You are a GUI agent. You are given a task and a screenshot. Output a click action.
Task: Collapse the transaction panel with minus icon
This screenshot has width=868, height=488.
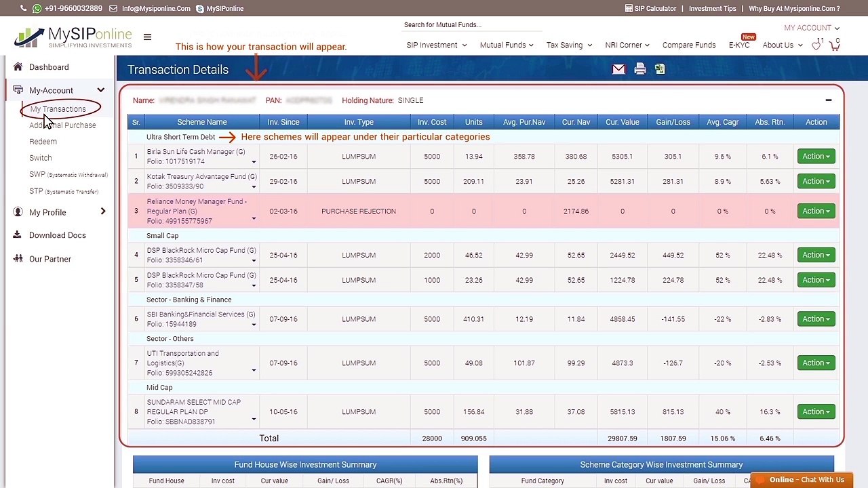[828, 100]
